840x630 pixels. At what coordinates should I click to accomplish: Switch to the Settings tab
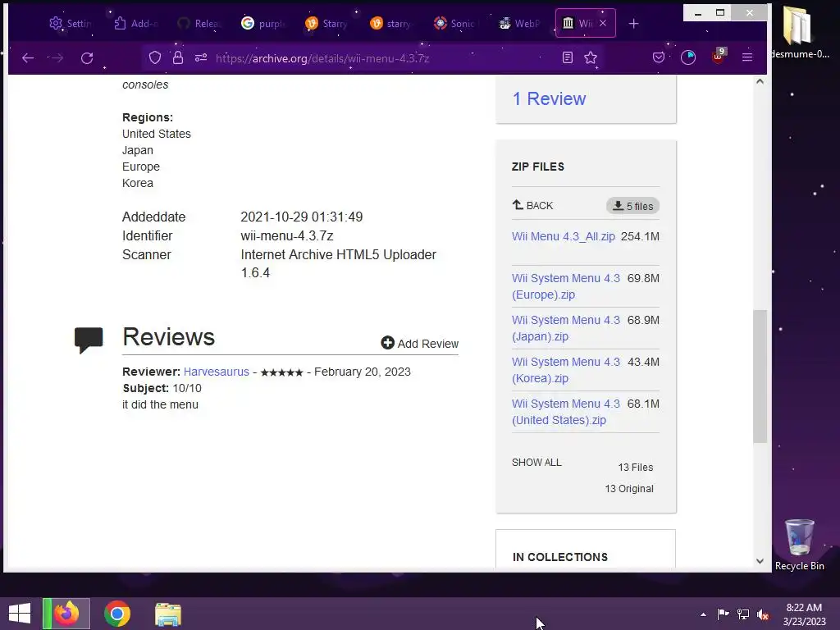point(71,24)
